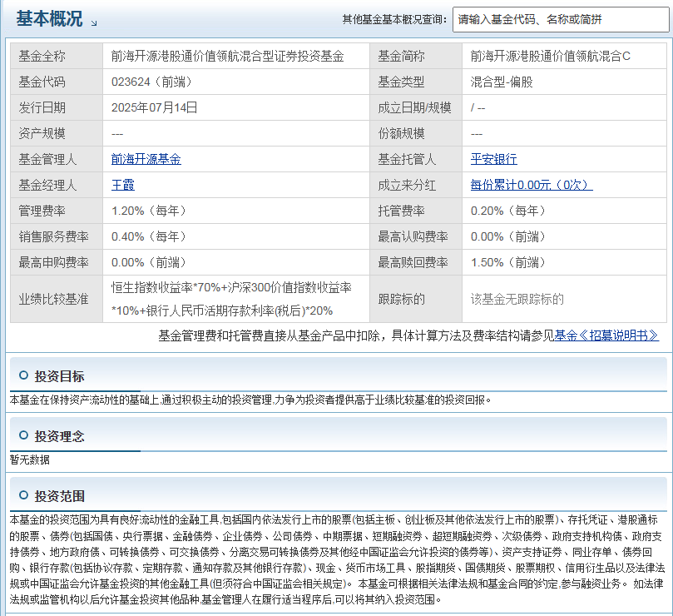Click the 发行日期 label cell
The image size is (673, 616).
[x=57, y=107]
